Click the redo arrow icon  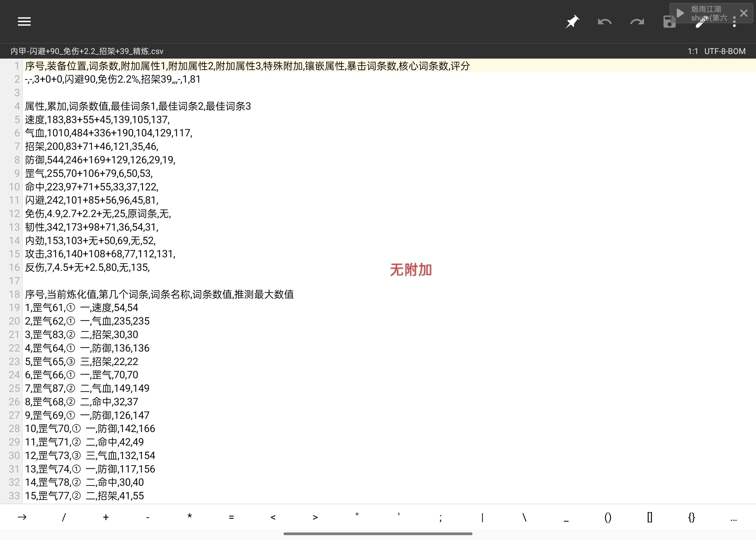pos(637,22)
